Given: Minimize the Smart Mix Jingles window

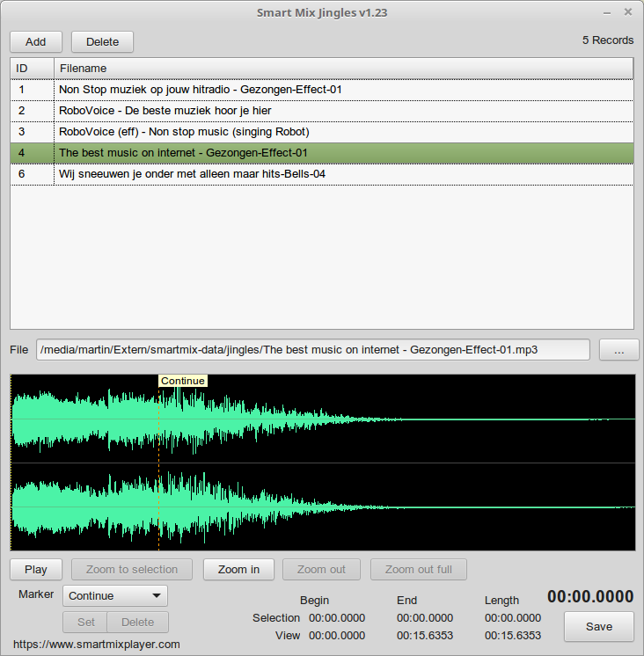Looking at the screenshot, I should pyautogui.click(x=607, y=12).
